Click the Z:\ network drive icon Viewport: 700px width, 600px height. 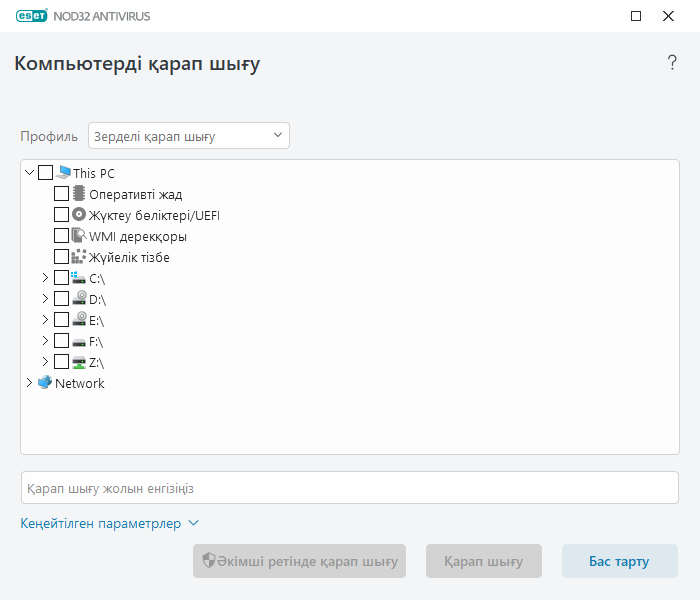coord(79,362)
